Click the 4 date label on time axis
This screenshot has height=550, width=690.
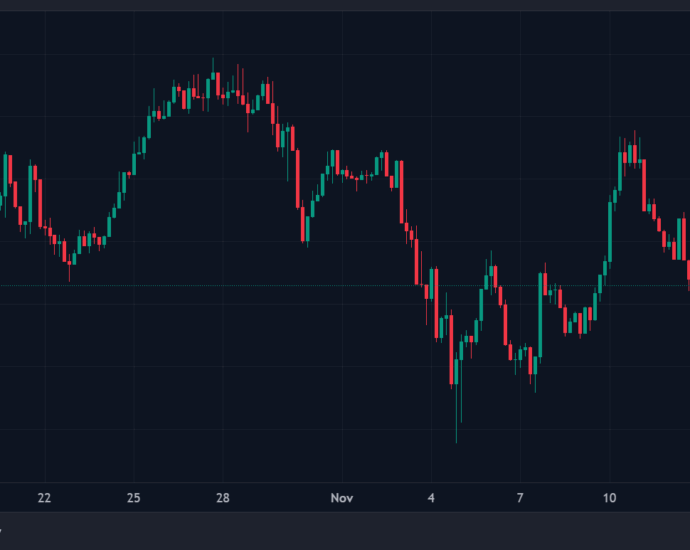point(431,498)
